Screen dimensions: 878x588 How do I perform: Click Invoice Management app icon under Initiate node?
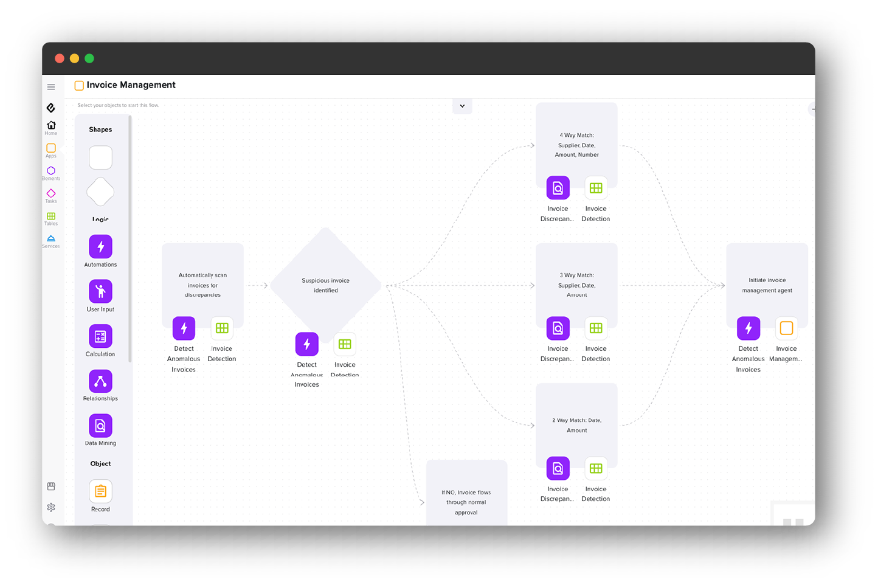click(x=786, y=328)
